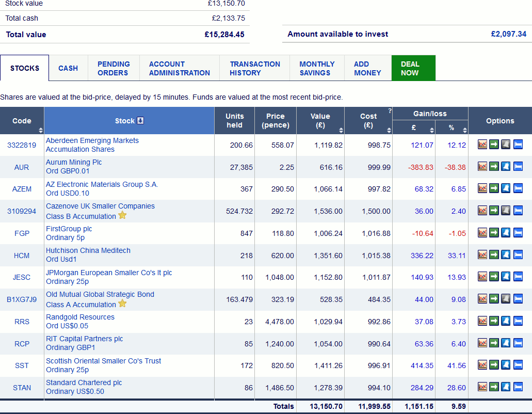This screenshot has height=414, width=532.
Task: Click the bell icon for Scottish Oriental Smaller Co's
Action: [x=506, y=365]
